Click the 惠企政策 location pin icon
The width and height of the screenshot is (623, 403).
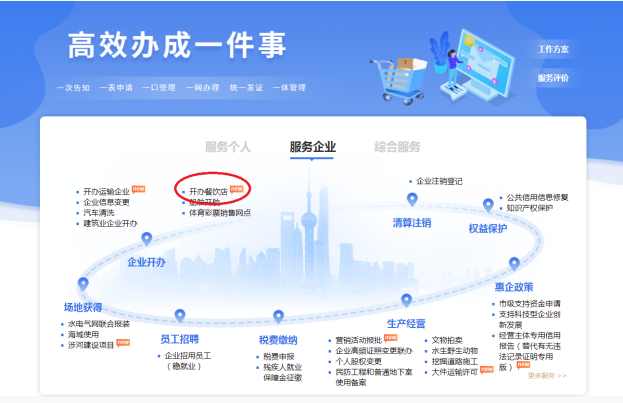click(x=514, y=265)
